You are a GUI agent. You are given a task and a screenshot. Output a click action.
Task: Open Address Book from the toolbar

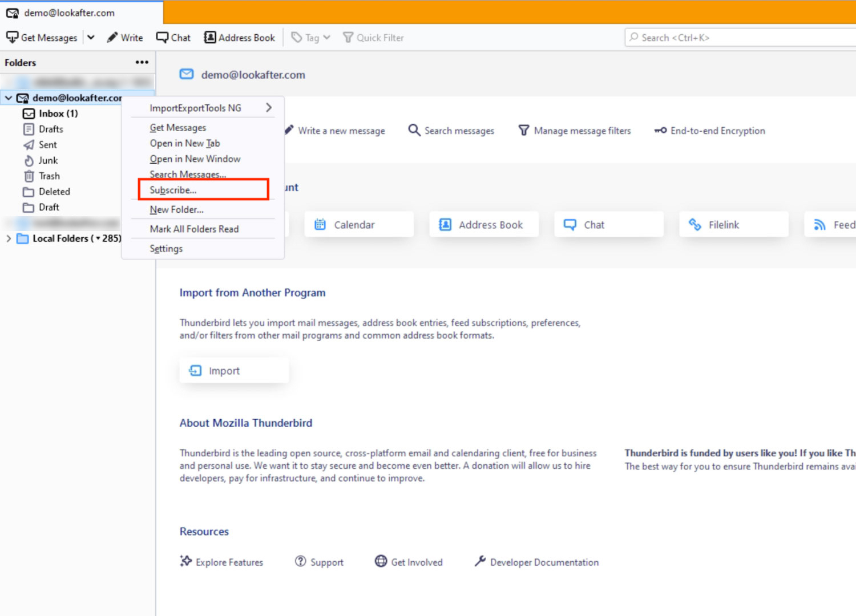pos(210,38)
